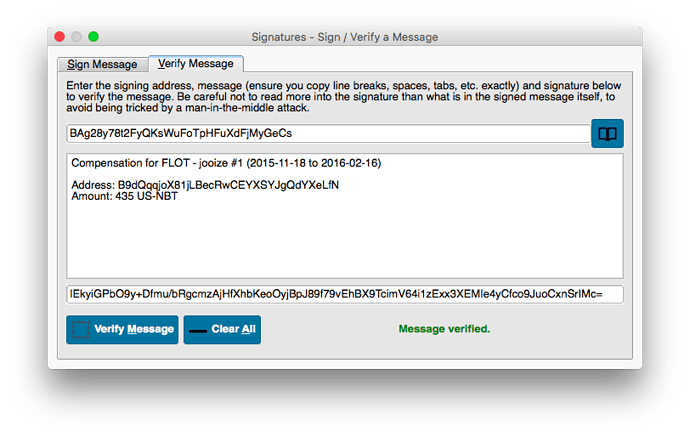This screenshot has height=436, width=690.
Task: Click the date range 2015-11-18 to 2016-02-16
Action: point(313,163)
